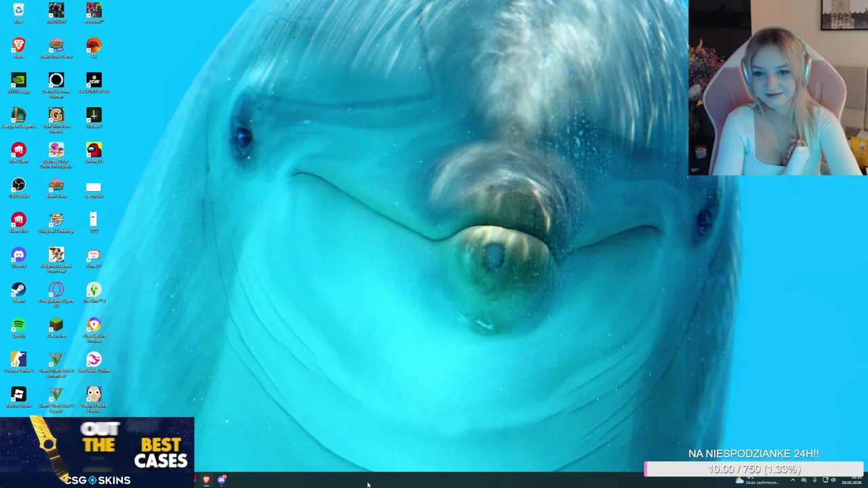Launch Detroit Become Human shortcut
Viewport: 868px width, 488px height.
coord(56,85)
